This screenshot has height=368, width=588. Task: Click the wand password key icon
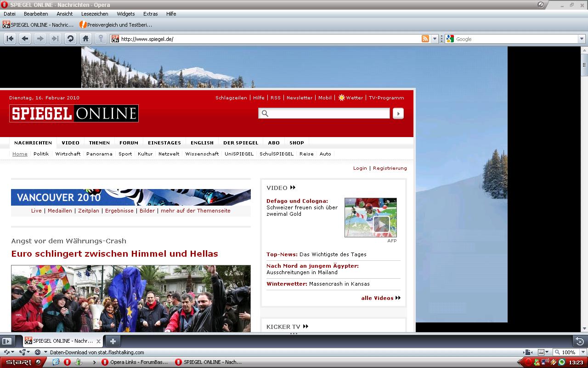click(x=100, y=39)
